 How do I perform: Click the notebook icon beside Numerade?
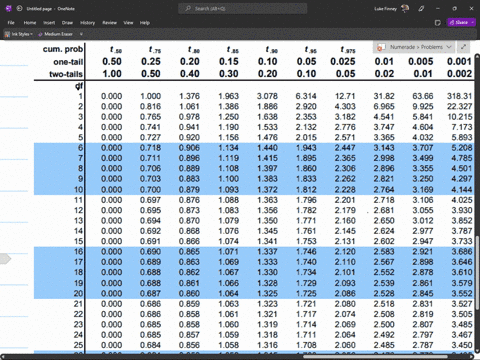click(380, 47)
